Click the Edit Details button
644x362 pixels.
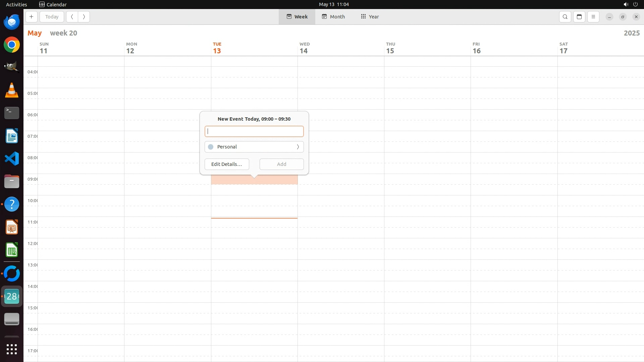[x=227, y=164]
